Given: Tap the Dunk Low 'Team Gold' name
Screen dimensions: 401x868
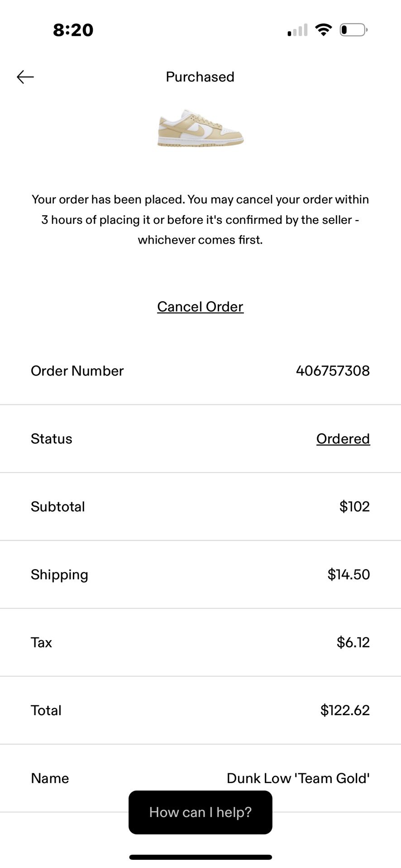Looking at the screenshot, I should coord(298,778).
